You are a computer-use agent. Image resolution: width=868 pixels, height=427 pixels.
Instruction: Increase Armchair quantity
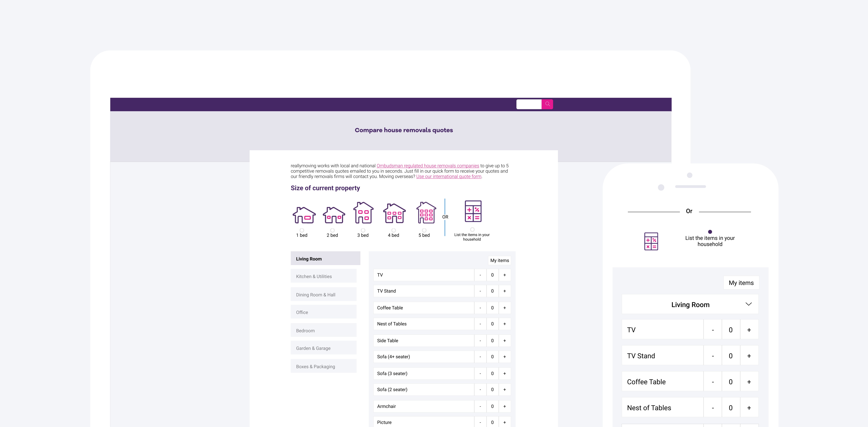pyautogui.click(x=504, y=406)
